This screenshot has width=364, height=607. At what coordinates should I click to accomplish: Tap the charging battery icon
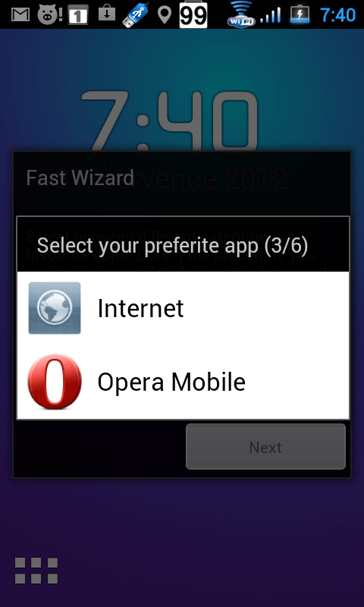(x=300, y=14)
